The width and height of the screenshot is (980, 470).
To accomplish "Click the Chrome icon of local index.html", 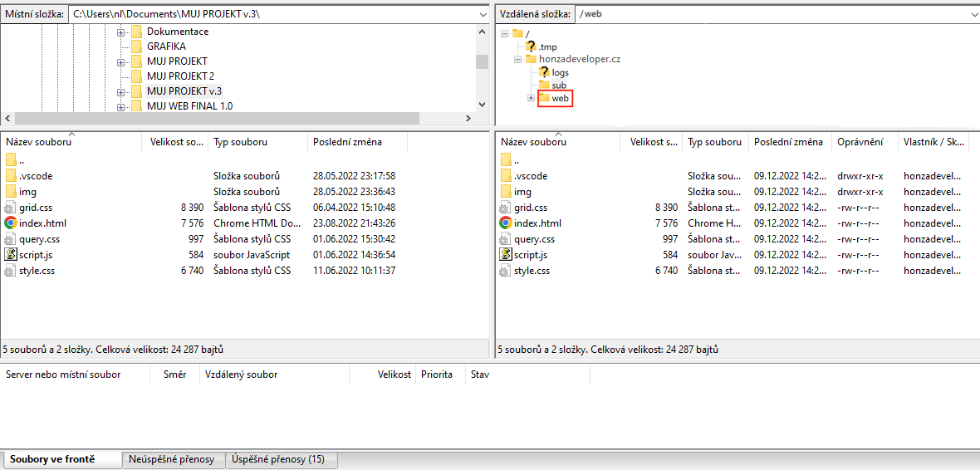I will pos(11,223).
